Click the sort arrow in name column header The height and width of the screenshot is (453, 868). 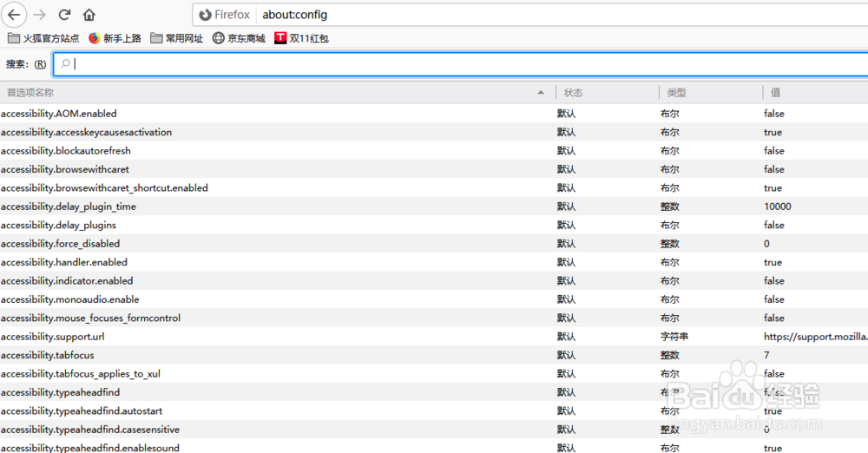pos(541,93)
